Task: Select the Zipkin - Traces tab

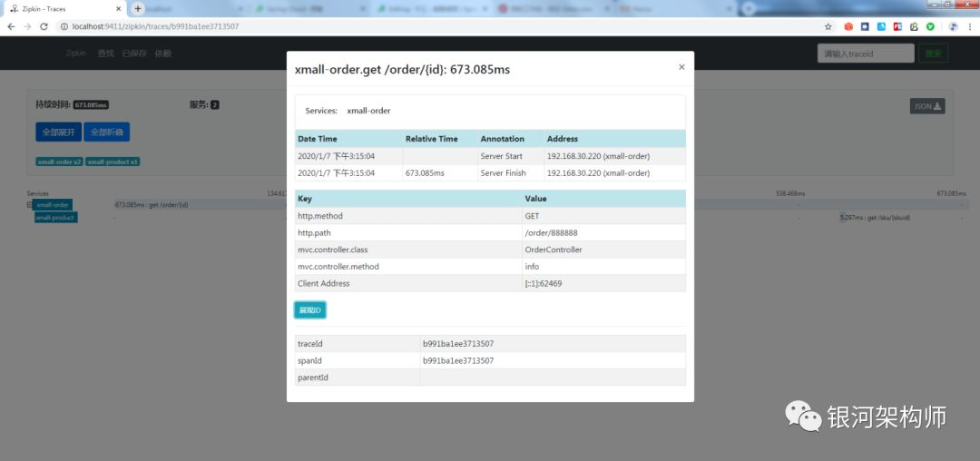Action: pyautogui.click(x=65, y=9)
